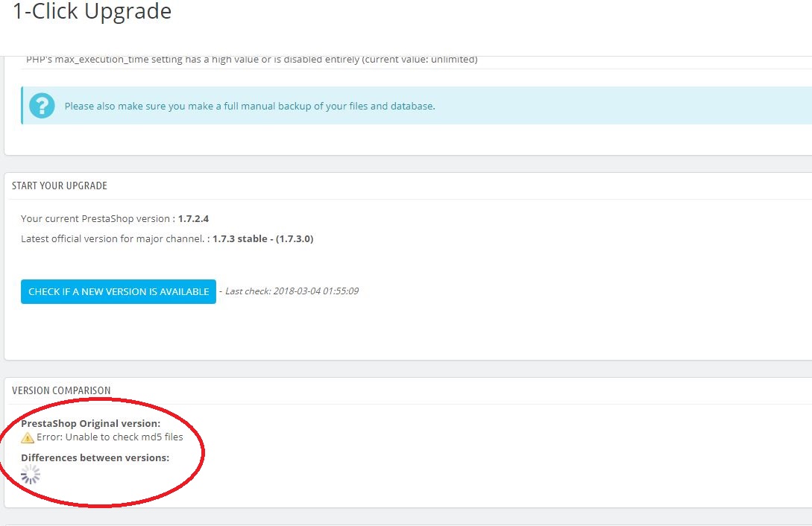This screenshot has width=812, height=526.
Task: Select the 'Version Comparison' section heading
Action: pyautogui.click(x=61, y=390)
